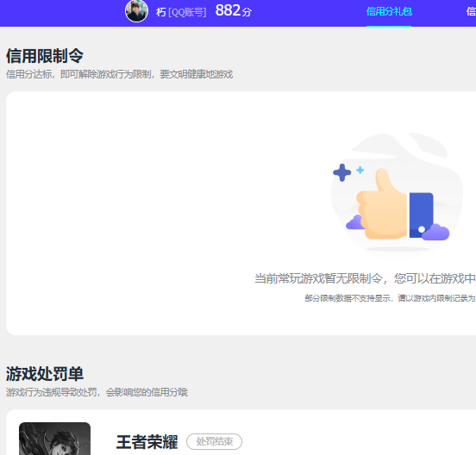Click the text 当前常玩游戏暂无限制令
This screenshot has height=455, width=476.
coord(318,278)
